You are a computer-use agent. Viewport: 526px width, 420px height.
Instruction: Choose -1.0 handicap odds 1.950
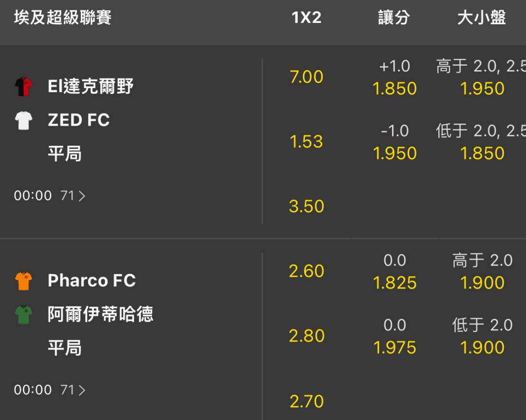(394, 153)
